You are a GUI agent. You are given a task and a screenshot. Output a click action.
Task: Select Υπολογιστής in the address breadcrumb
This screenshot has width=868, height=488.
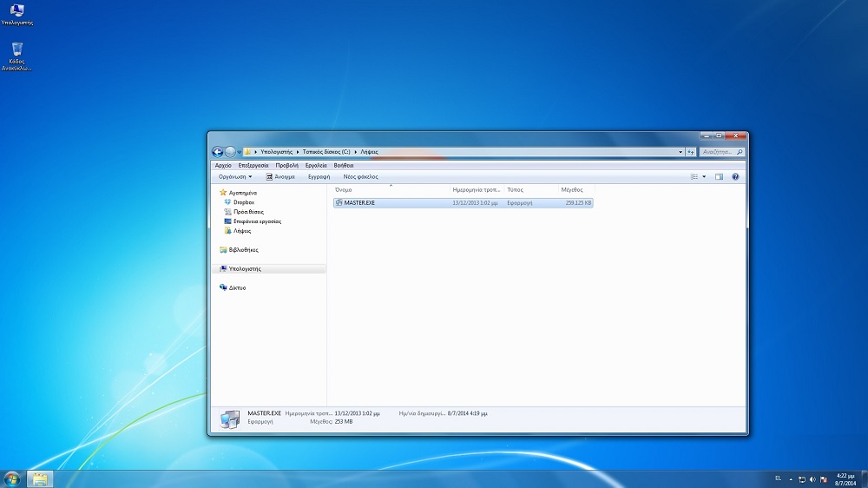pos(276,152)
